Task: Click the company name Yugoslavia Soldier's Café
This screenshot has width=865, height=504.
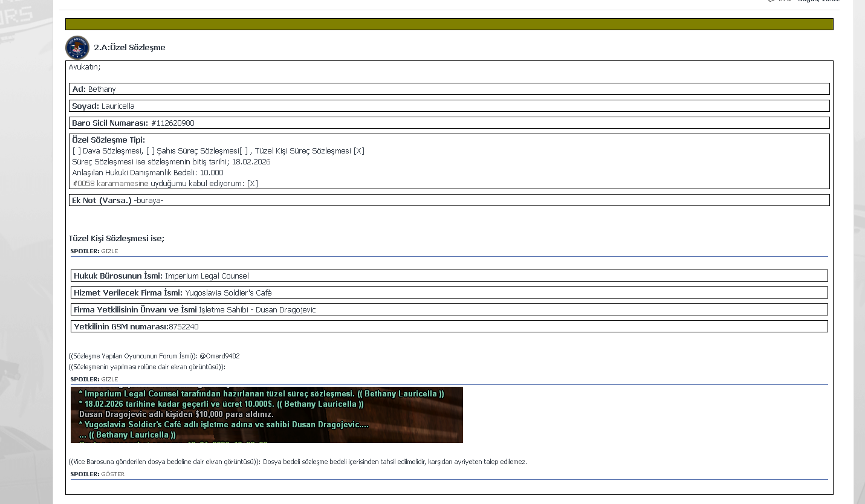Action: (228, 293)
